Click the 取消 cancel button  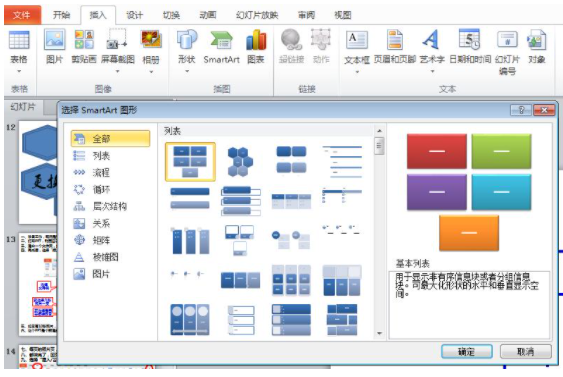pos(525,352)
